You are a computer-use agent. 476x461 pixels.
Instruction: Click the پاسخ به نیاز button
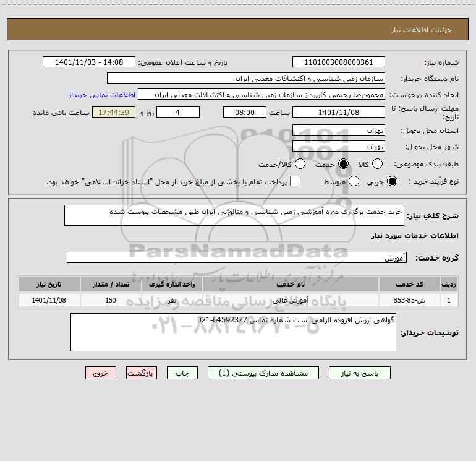pyautogui.click(x=360, y=373)
